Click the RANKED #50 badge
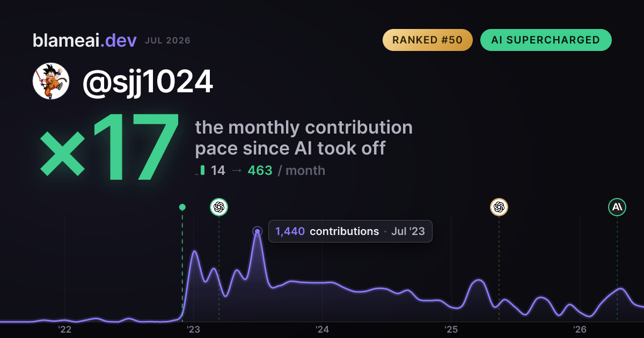644x338 pixels. 428,40
